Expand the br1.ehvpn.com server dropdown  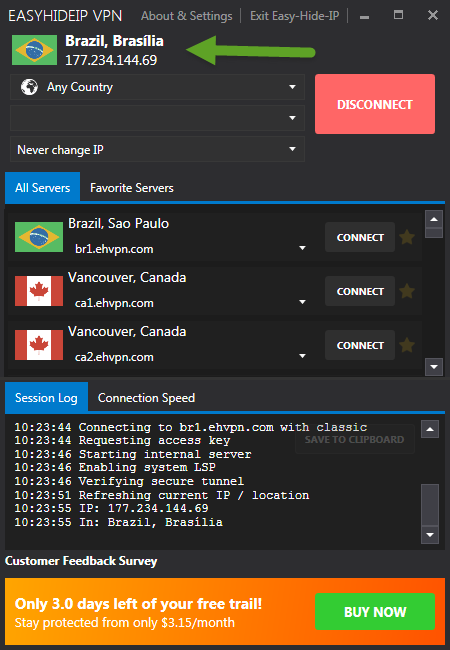pos(302,248)
